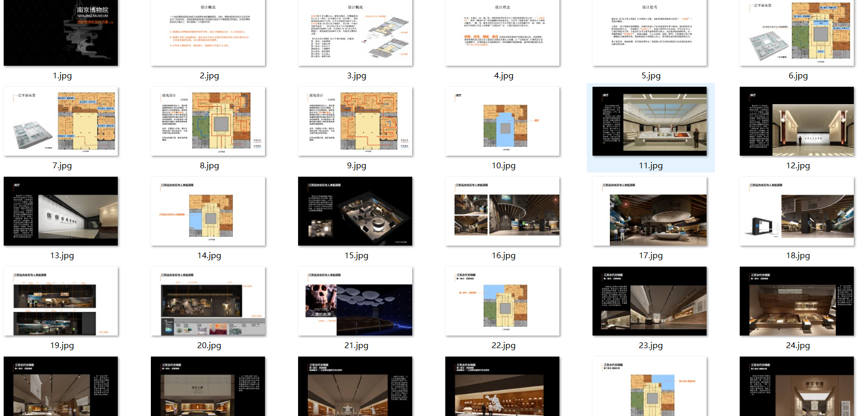Click the file name label "8.jpg"
Viewport: 868px width, 416px height.
point(209,166)
